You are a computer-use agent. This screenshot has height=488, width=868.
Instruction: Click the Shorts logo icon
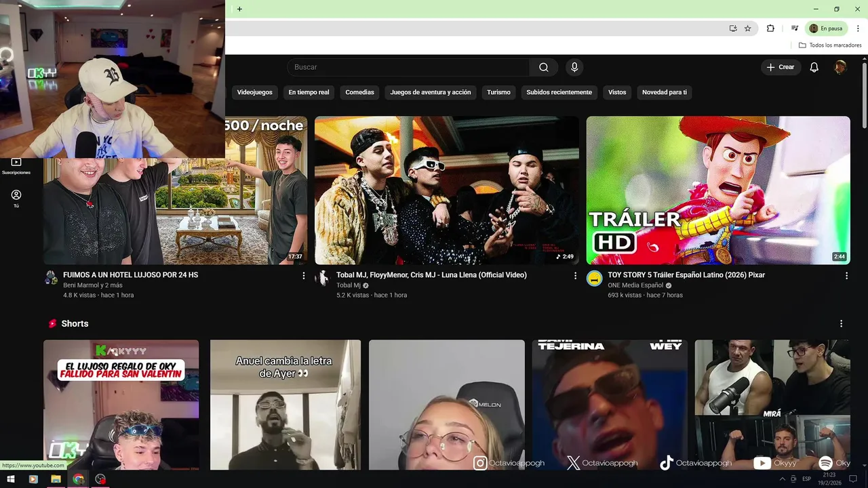[52, 324]
